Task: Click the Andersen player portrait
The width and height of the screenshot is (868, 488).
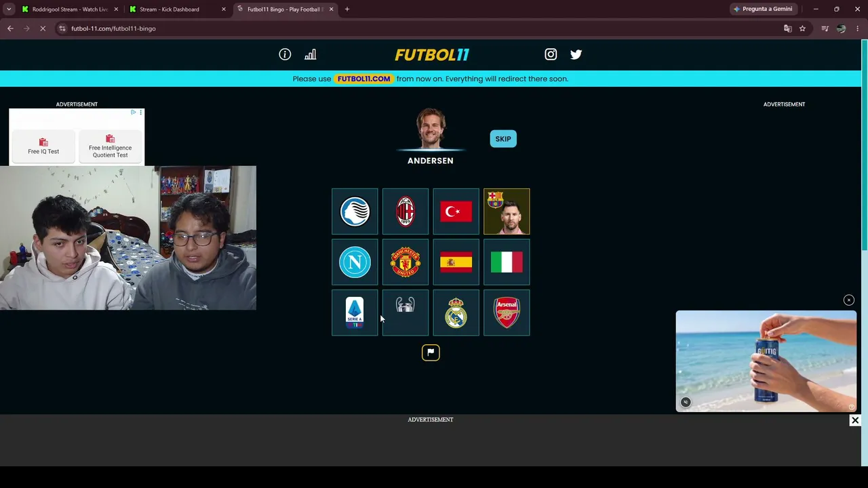Action: tap(431, 127)
